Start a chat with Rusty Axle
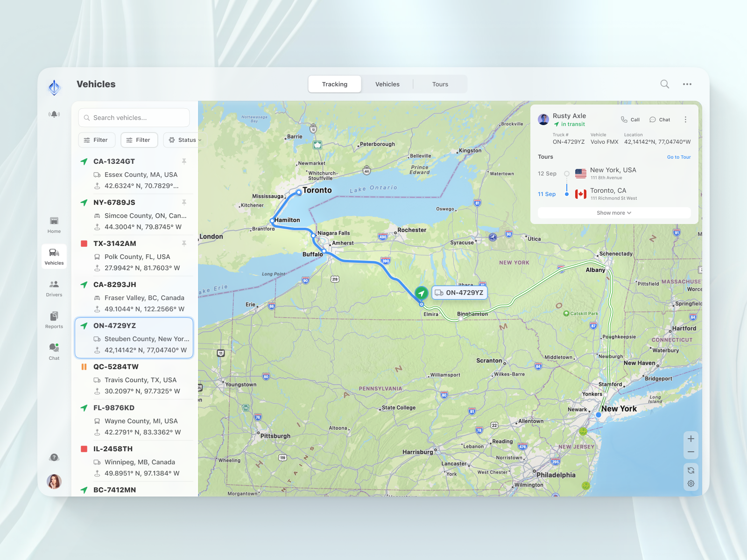The height and width of the screenshot is (560, 747). (659, 119)
